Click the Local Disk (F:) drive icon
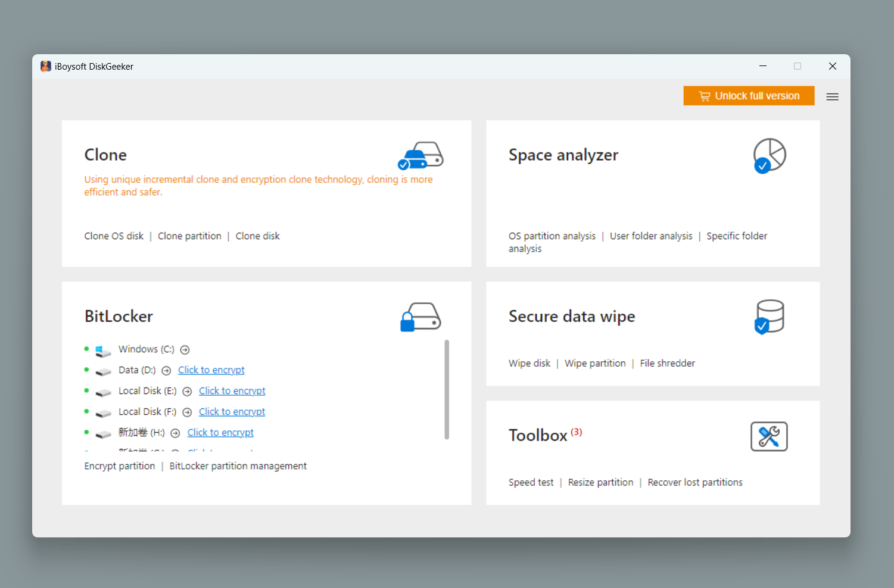Image resolution: width=894 pixels, height=588 pixels. click(103, 414)
